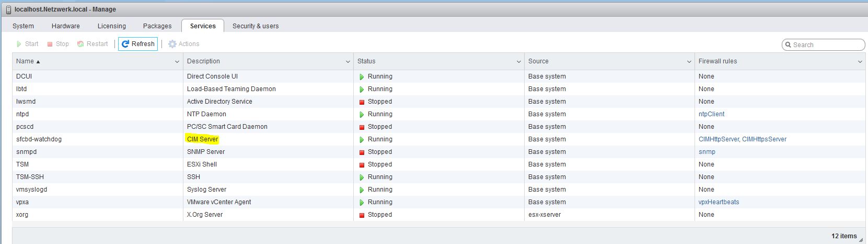Click the host icon in the title bar
Screen dimensions: 868x244
tap(8, 9)
